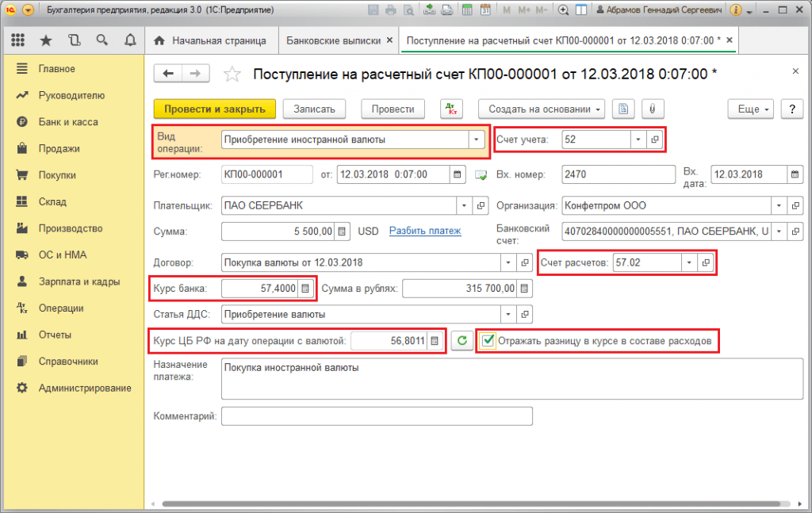Go back with the left arrow button

pos(168,74)
